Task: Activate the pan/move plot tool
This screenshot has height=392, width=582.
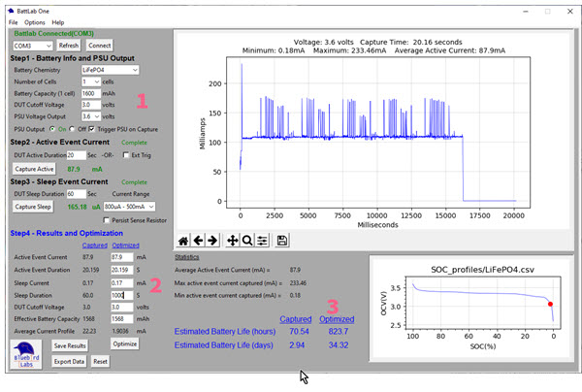Action: [233, 241]
